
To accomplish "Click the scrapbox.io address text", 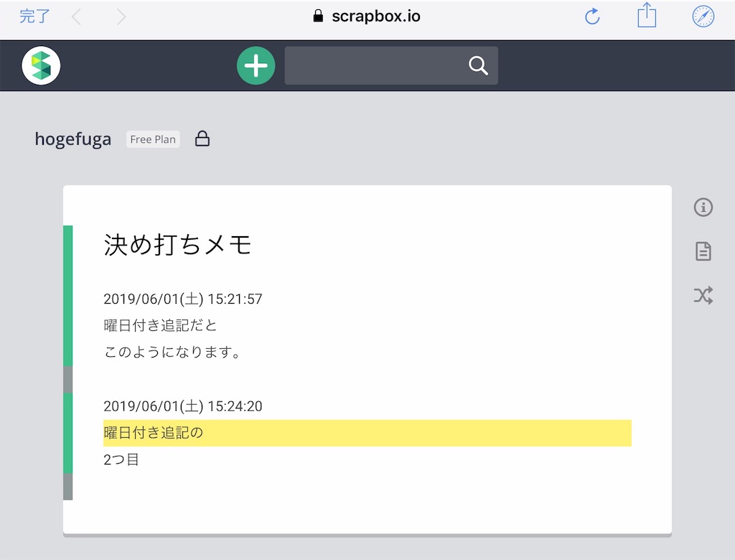I will tap(376, 16).
